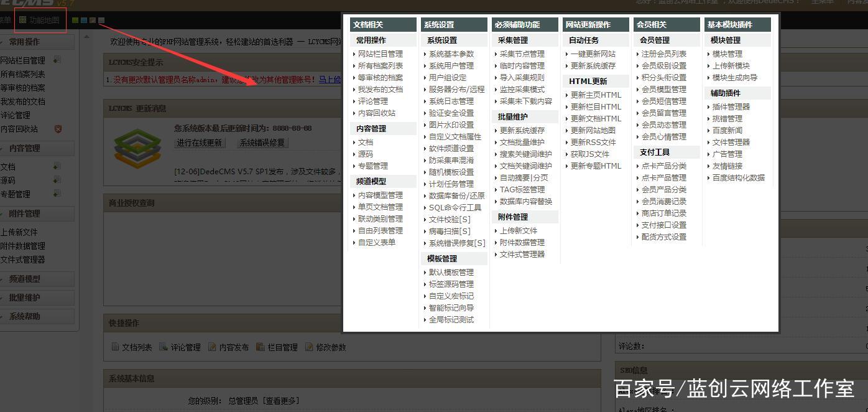Collapse the 附件管理 sidebar section
Screen dimensions: 868x412
(37, 213)
